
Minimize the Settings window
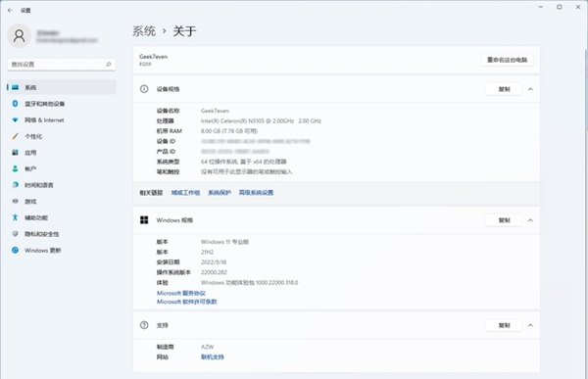[540, 7]
